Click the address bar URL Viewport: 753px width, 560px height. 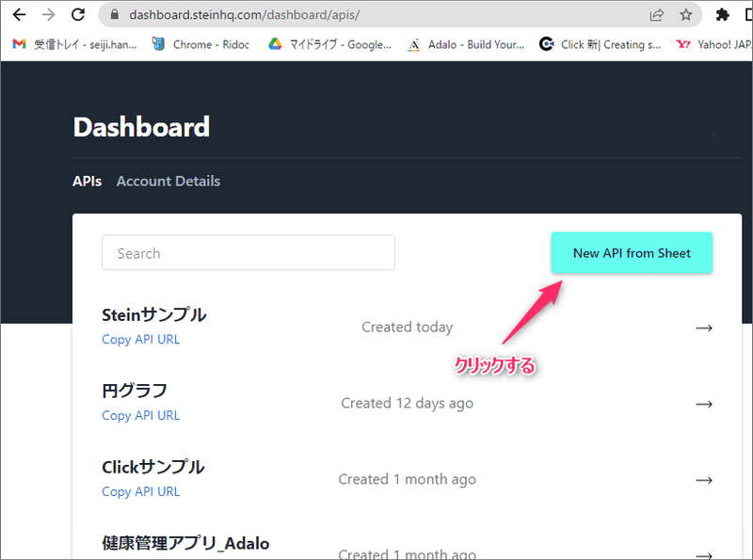point(244,15)
